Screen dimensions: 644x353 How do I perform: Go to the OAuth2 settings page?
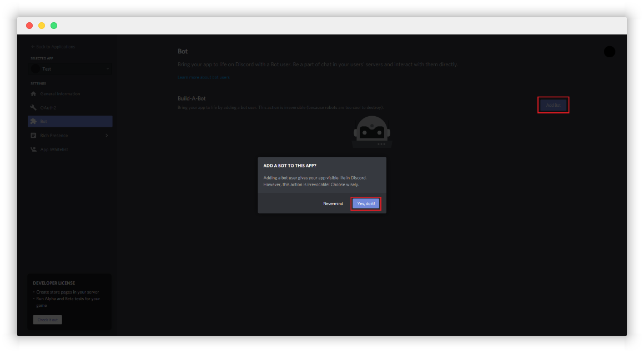click(x=48, y=107)
